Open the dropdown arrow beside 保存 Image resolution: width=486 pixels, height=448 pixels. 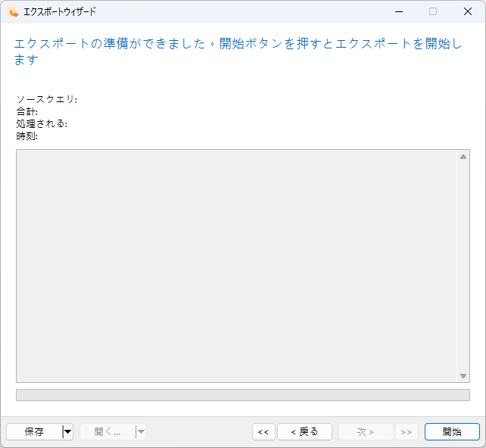click(67, 431)
